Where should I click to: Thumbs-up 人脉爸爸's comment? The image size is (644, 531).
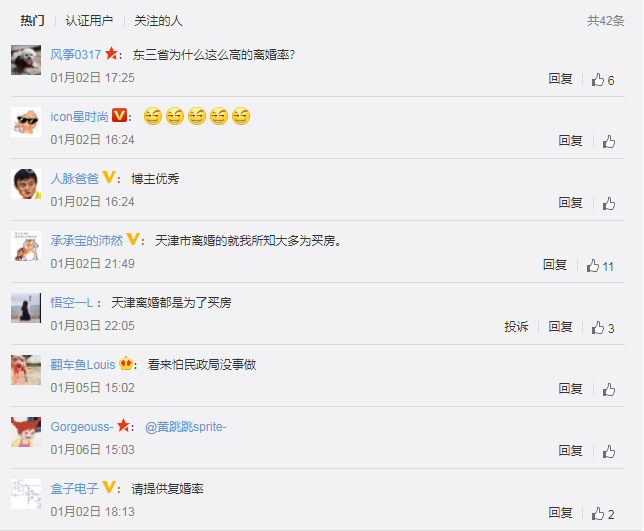[x=609, y=203]
